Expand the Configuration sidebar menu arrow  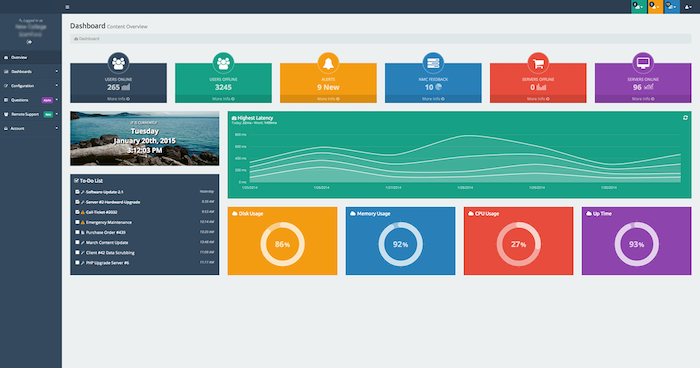click(57, 86)
